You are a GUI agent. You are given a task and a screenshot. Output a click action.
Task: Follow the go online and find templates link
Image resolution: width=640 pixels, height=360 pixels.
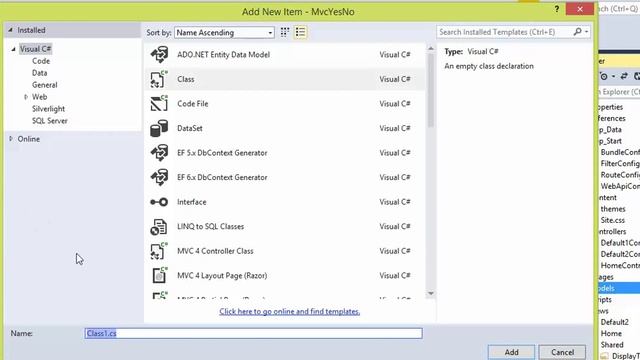coord(289,311)
